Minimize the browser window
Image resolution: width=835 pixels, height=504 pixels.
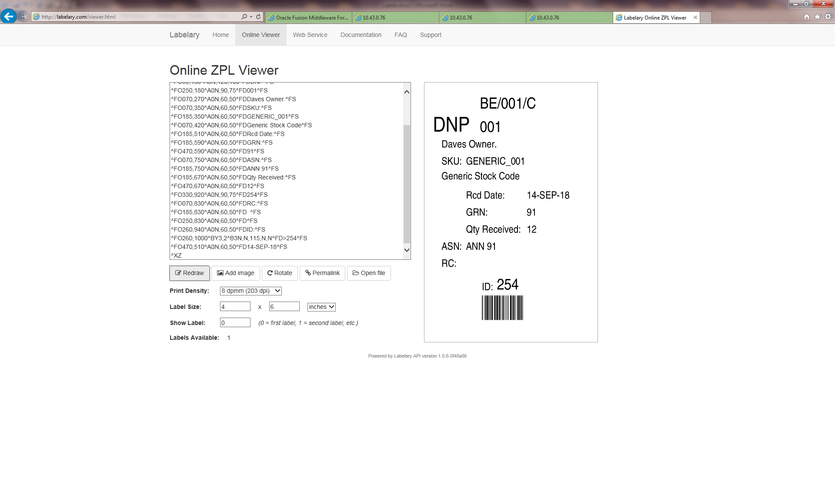click(795, 4)
